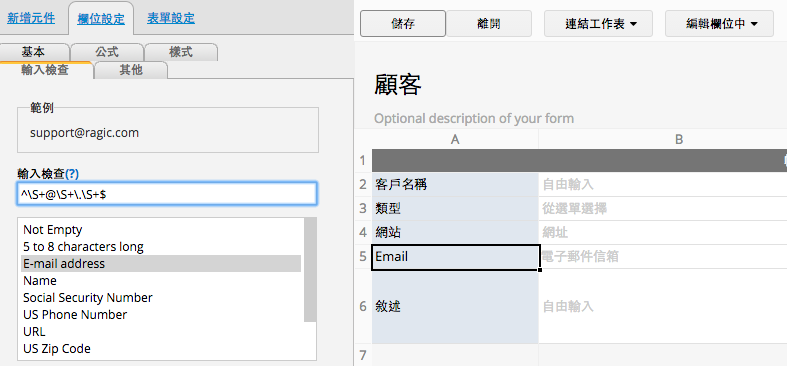
Task: Switch to the 其他 sub-tab
Action: pyautogui.click(x=131, y=70)
